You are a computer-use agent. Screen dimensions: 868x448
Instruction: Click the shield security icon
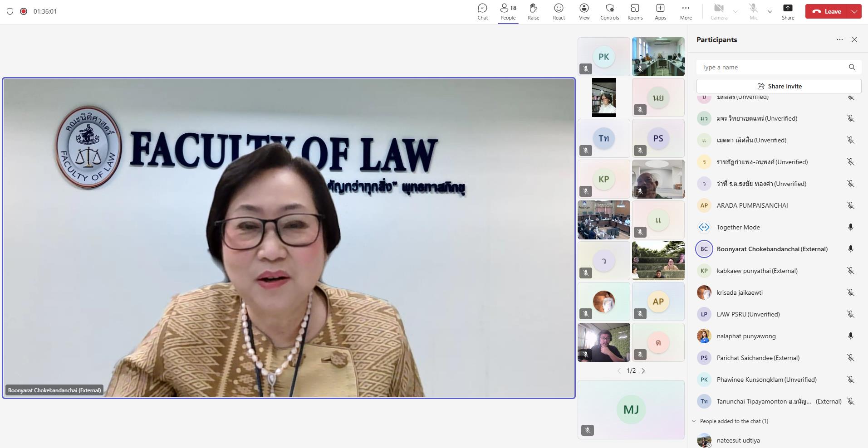(10, 11)
